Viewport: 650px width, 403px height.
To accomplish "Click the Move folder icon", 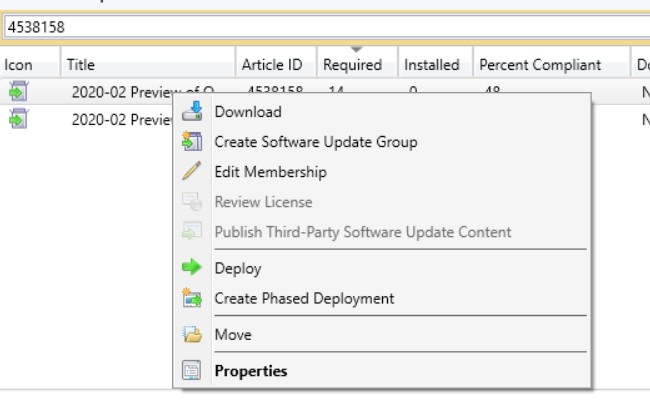I will click(192, 335).
